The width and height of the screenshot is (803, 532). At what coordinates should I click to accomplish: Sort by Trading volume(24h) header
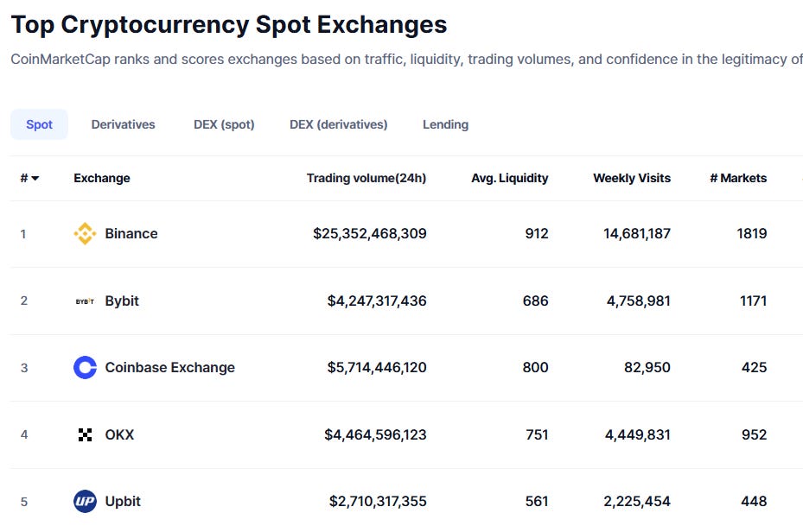[366, 178]
